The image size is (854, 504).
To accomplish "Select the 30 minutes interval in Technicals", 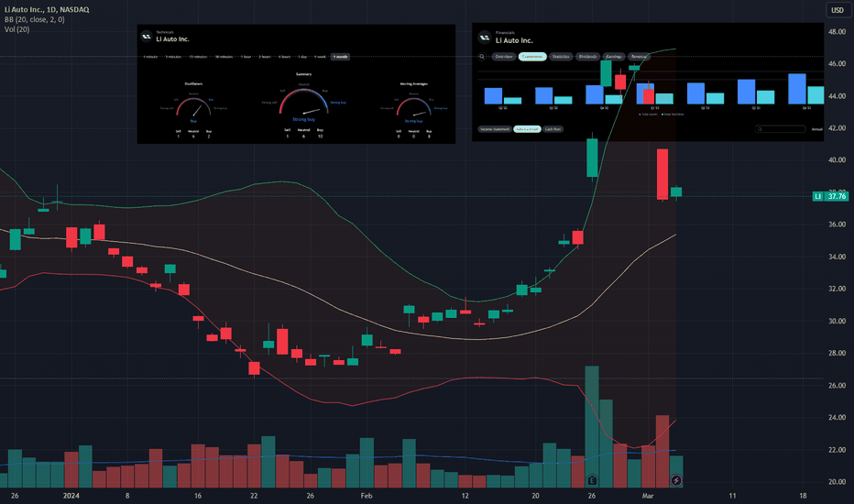I will pyautogui.click(x=224, y=57).
